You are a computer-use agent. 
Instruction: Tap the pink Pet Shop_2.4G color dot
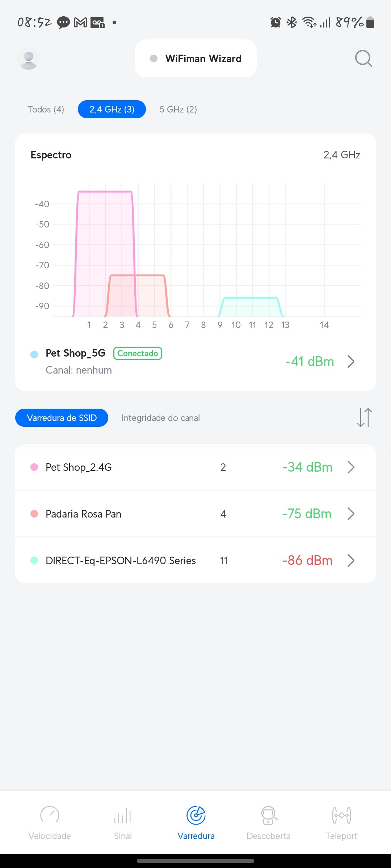[34, 467]
